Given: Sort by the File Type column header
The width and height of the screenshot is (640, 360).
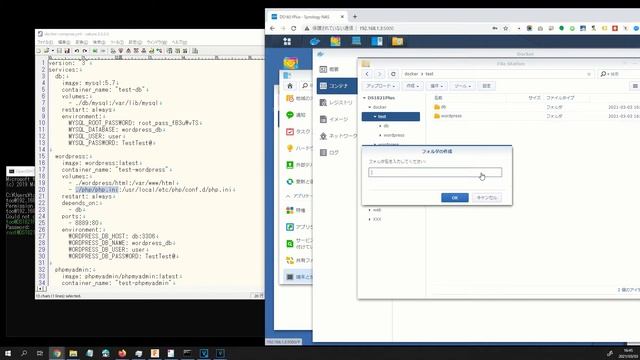Looking at the screenshot, I should click(x=560, y=98).
